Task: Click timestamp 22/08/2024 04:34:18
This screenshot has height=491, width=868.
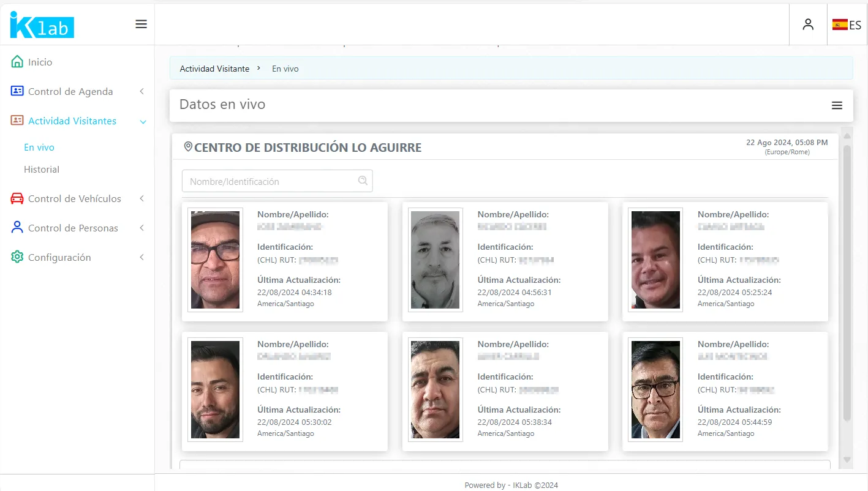Action: point(295,293)
